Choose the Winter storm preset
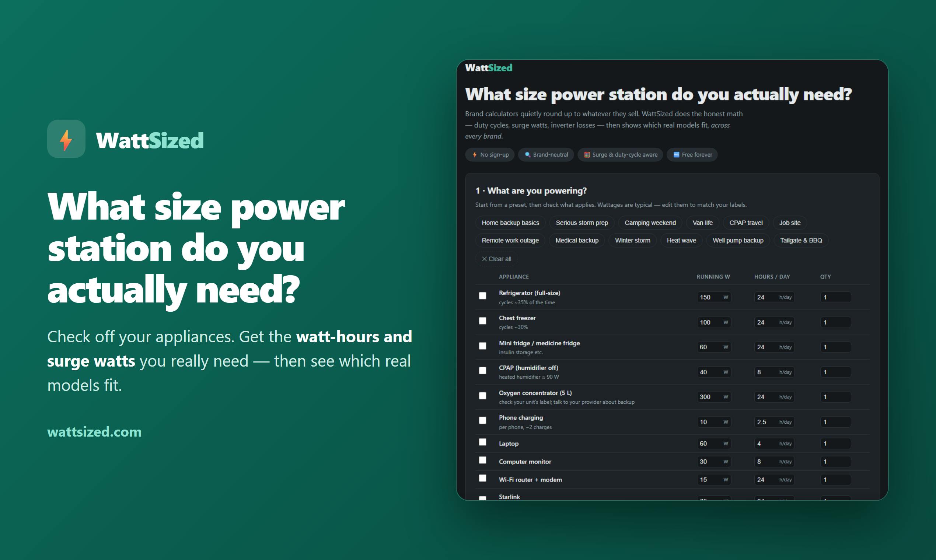 click(x=633, y=240)
